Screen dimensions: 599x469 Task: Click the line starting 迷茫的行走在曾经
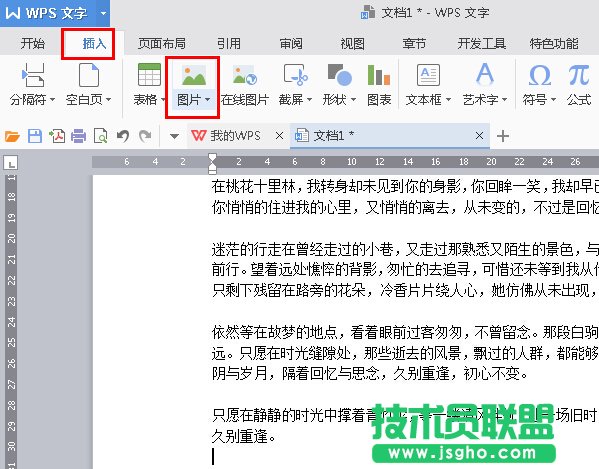pyautogui.click(x=405, y=249)
